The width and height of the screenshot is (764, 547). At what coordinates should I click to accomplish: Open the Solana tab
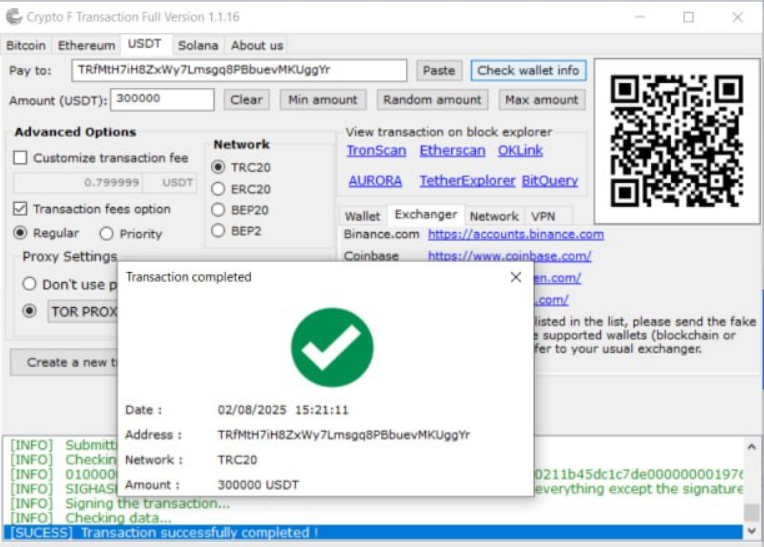coord(198,45)
